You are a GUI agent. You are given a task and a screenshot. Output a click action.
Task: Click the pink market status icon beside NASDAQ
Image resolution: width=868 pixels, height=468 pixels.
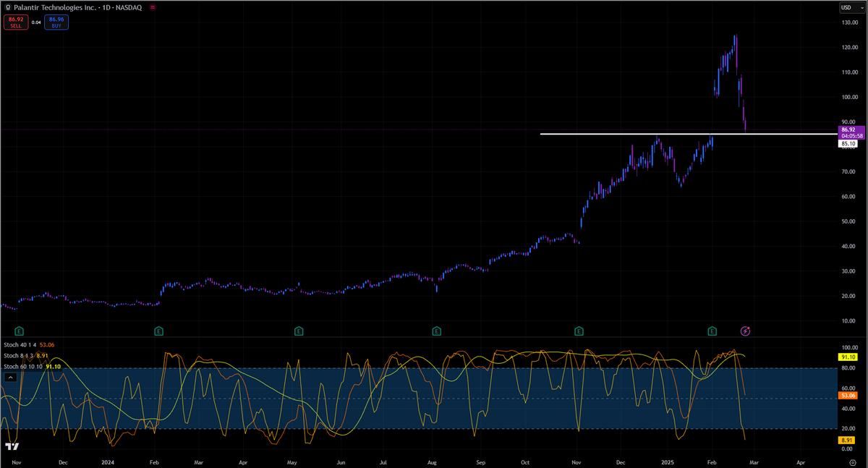point(153,7)
